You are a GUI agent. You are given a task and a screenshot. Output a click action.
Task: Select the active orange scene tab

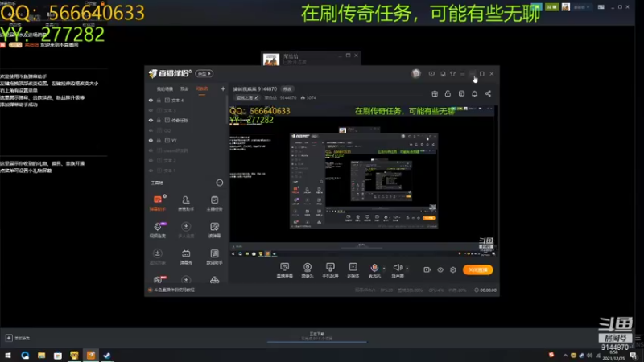(202, 88)
